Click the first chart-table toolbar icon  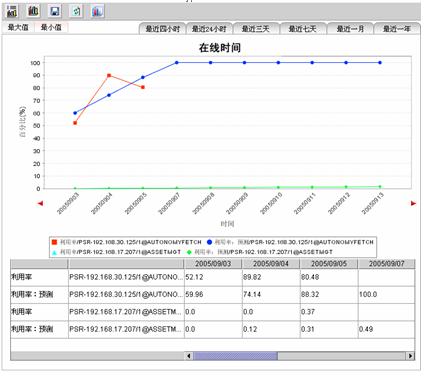tap(12, 12)
